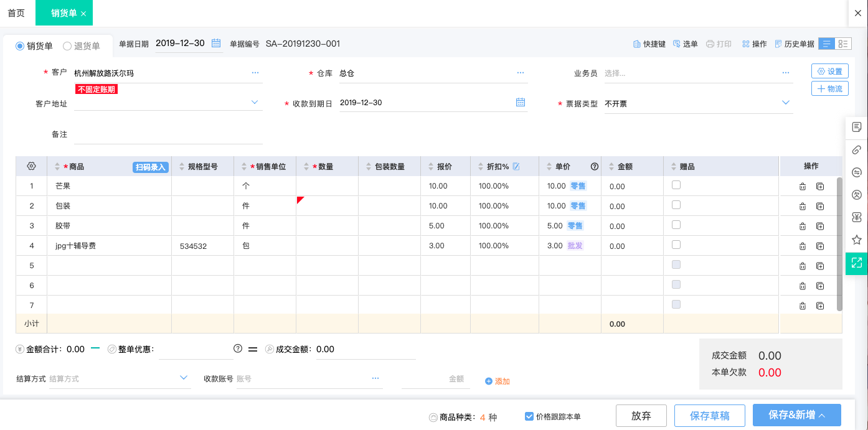Delete row 1 芒果 with trash icon
The image size is (868, 430).
point(802,185)
